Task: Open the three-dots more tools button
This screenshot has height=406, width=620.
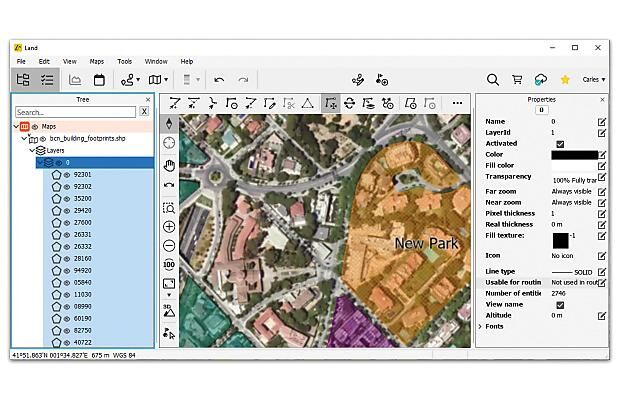Action: pos(457,103)
